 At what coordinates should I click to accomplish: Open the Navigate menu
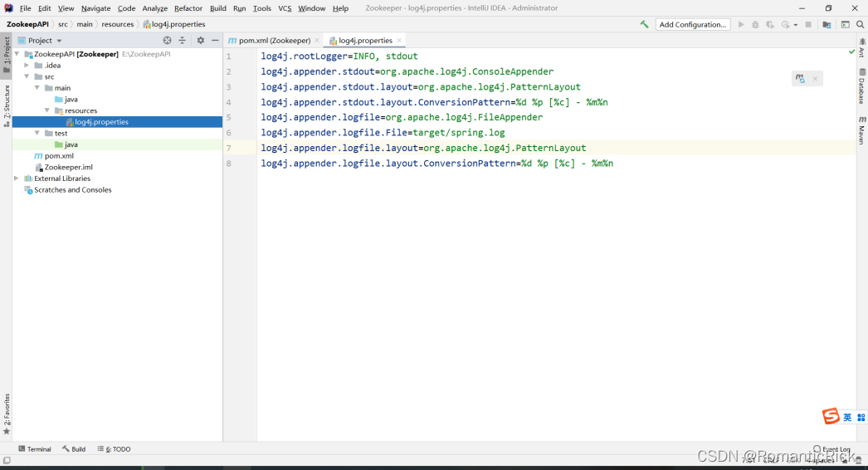point(95,8)
